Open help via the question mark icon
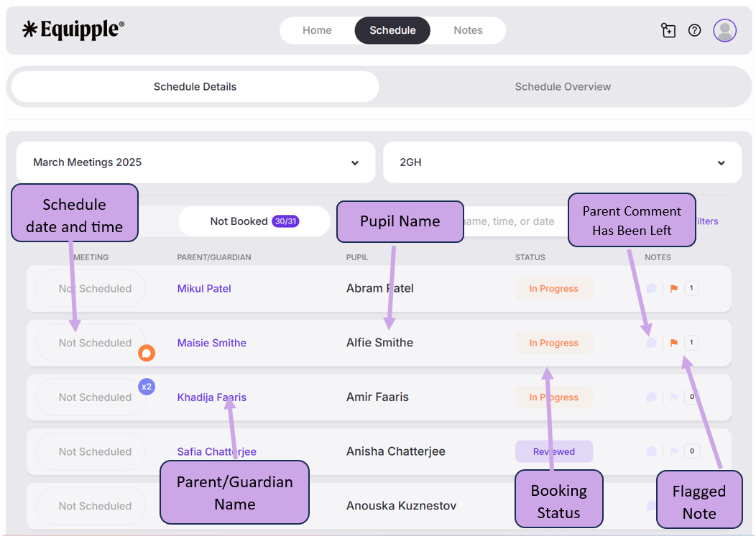Image resolution: width=756 pixels, height=544 pixels. click(694, 30)
